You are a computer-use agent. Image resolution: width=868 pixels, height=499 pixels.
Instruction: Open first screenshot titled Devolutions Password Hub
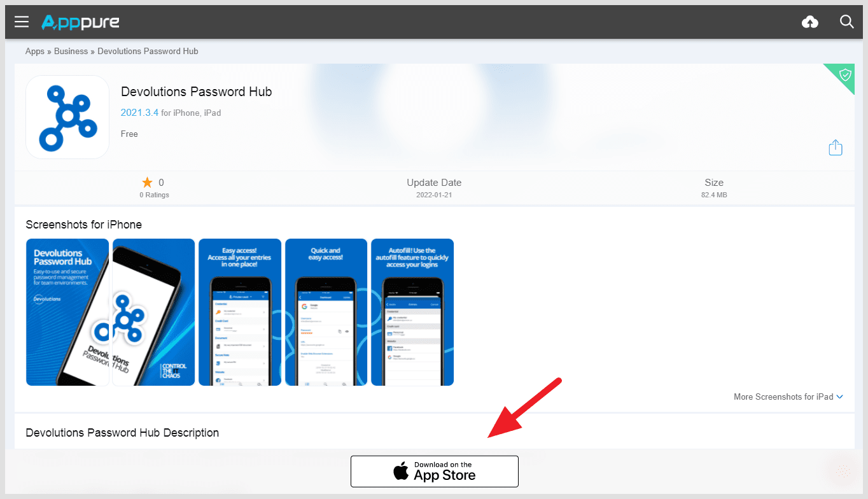pos(67,312)
